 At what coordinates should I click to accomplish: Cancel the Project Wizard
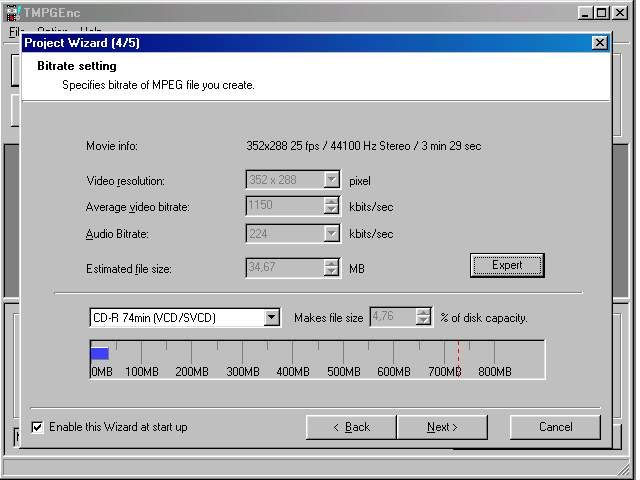(555, 427)
